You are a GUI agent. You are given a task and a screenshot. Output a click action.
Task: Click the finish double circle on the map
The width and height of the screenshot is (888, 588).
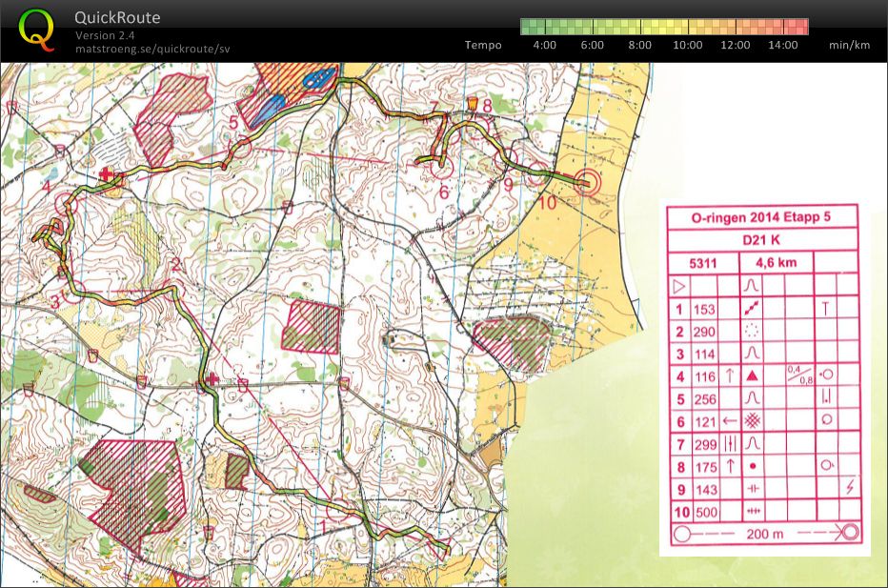586,182
